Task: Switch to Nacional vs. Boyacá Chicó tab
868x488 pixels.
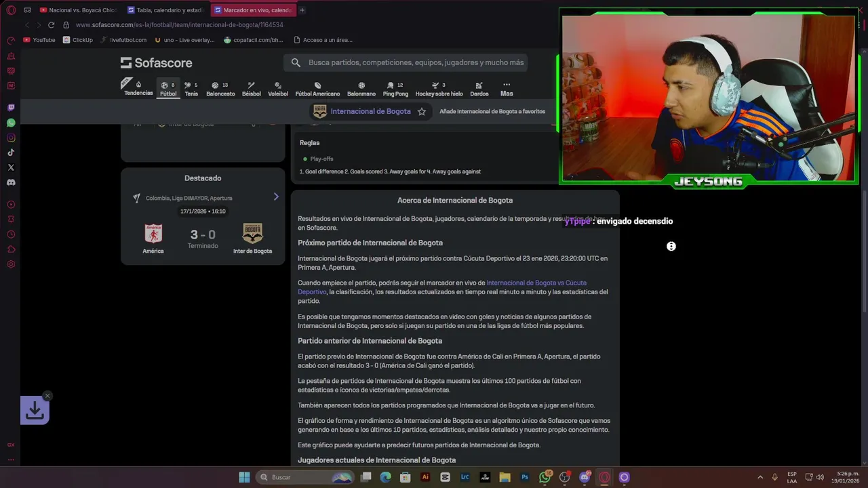Action: coord(79,10)
